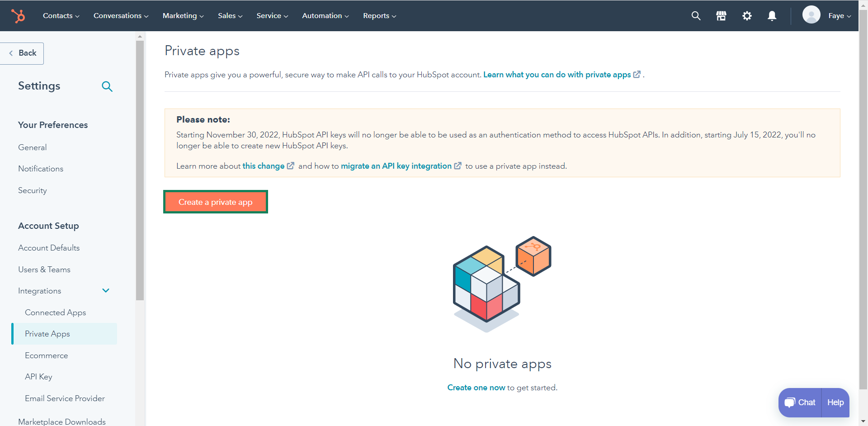868x426 pixels.
Task: Click the Back button
Action: coord(23,53)
